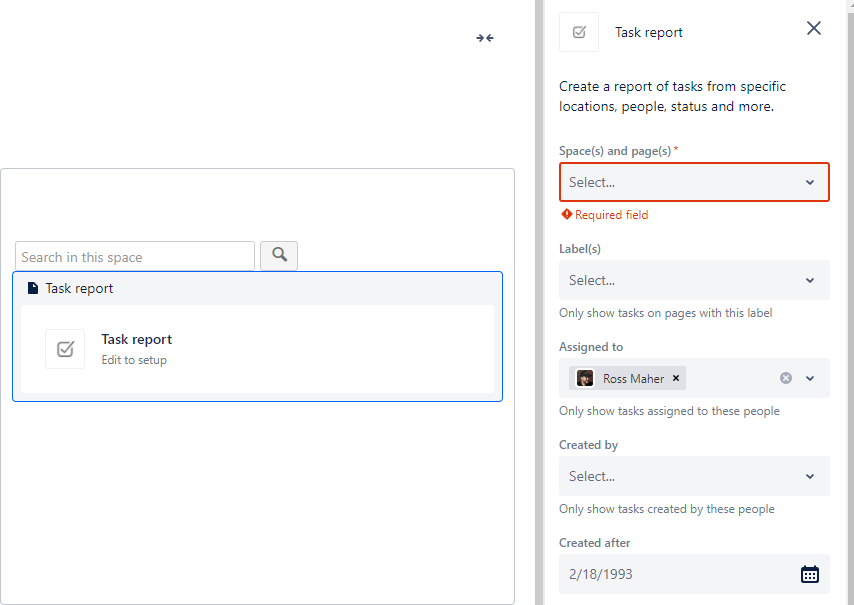Image resolution: width=854 pixels, height=605 pixels.
Task: Click the collapse-width arrows icon
Action: [x=485, y=38]
